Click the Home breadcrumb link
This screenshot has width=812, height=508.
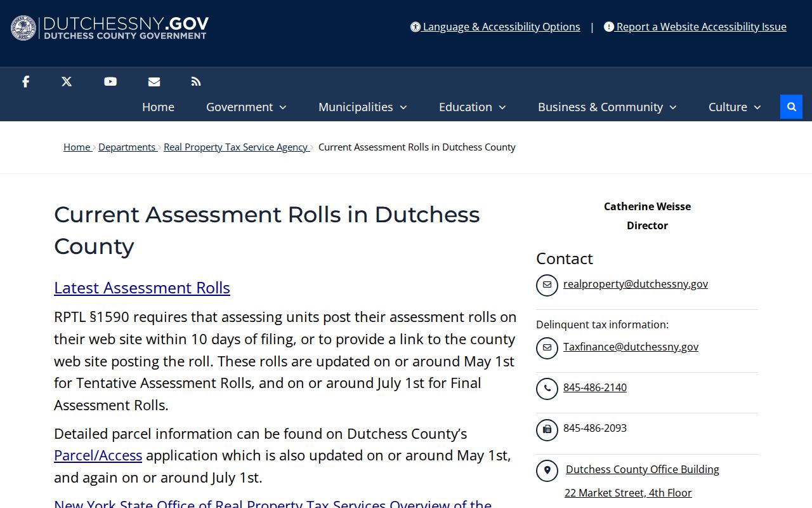(77, 147)
